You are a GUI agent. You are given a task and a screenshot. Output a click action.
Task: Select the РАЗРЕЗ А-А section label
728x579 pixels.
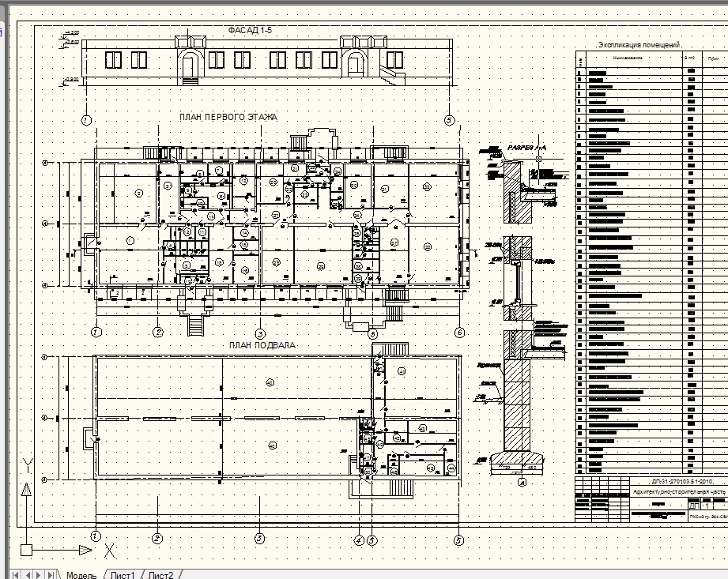pyautogui.click(x=527, y=148)
